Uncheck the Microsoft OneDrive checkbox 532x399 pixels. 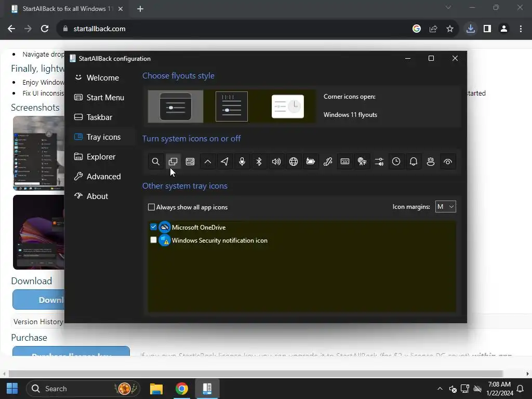(153, 227)
